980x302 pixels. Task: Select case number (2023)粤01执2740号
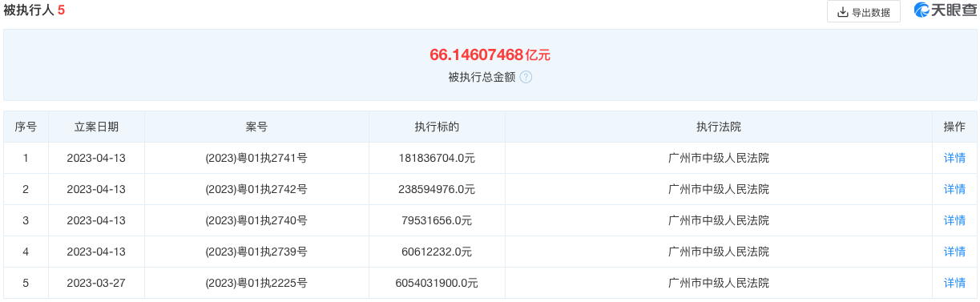(x=256, y=220)
